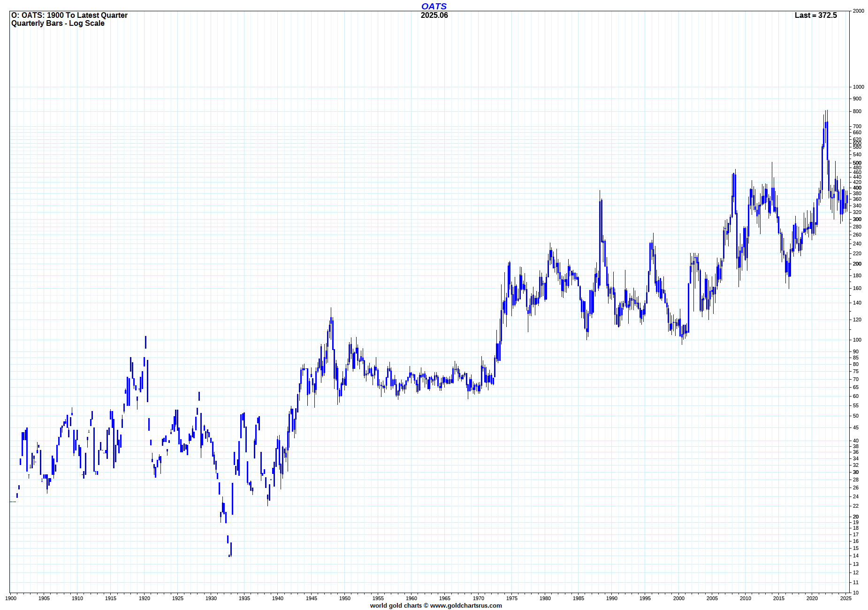Click the 900 price axis label
Image resolution: width=868 pixels, height=610 pixels.
[857, 99]
